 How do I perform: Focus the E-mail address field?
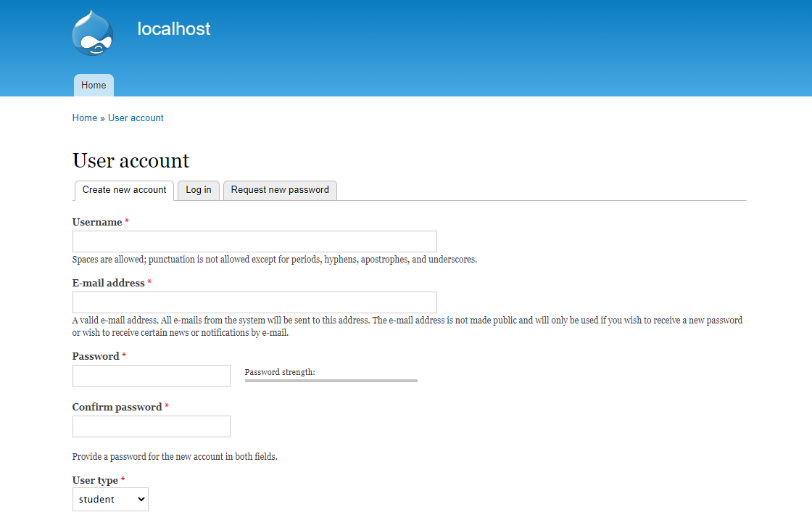click(254, 302)
